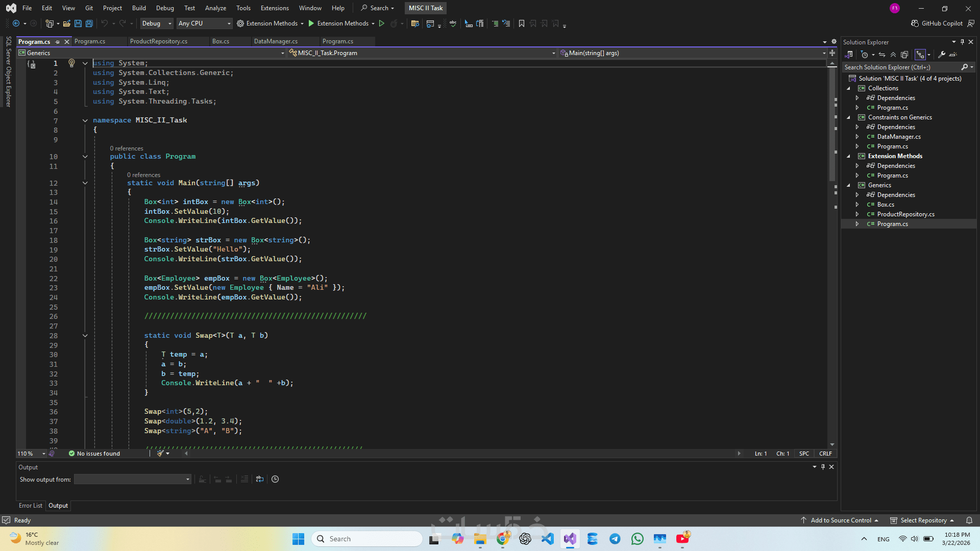Collapse the Main method code fold
The image size is (980, 551).
point(85,183)
